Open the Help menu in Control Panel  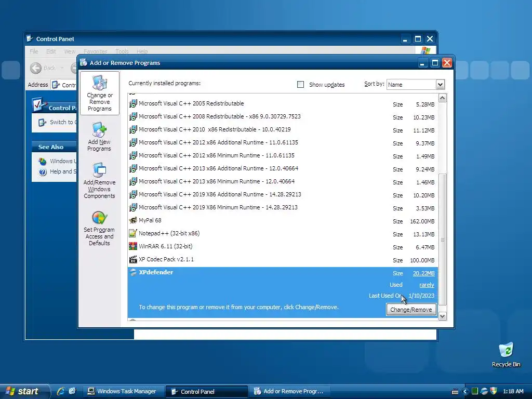pos(142,51)
